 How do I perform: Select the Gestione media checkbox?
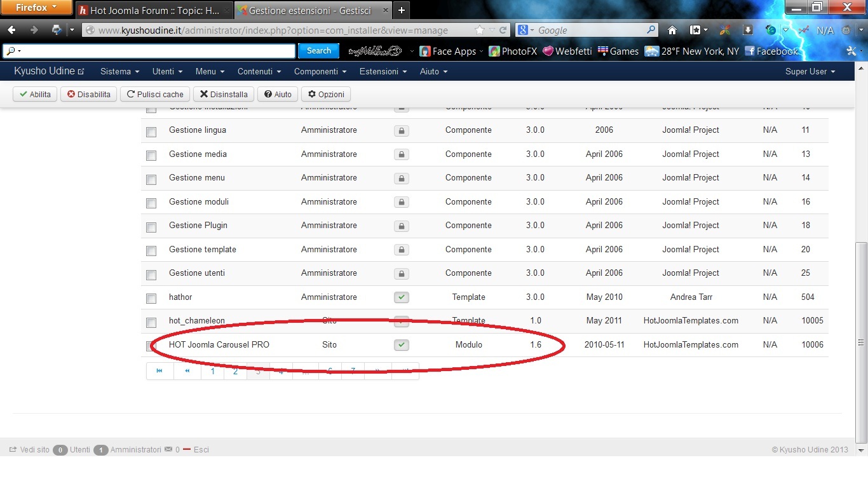[x=151, y=156]
